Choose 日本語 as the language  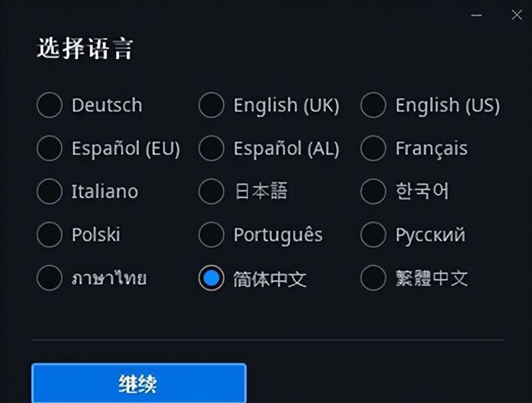point(211,192)
